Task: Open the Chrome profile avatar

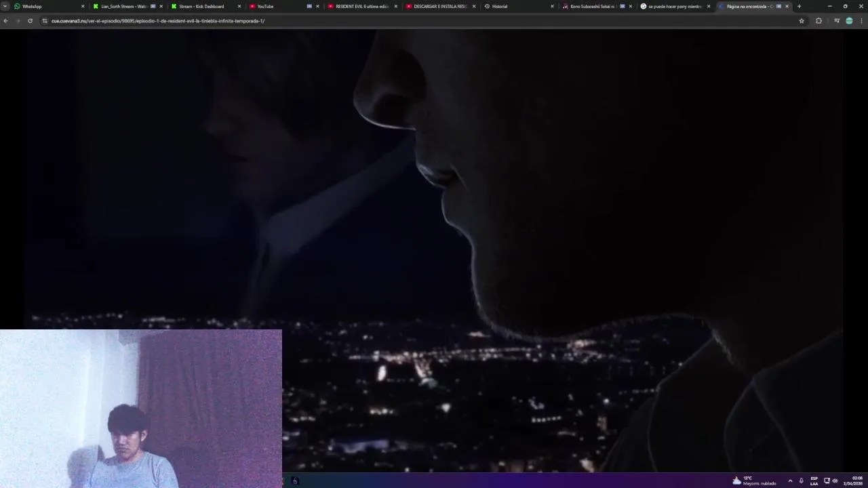Action: tap(849, 21)
